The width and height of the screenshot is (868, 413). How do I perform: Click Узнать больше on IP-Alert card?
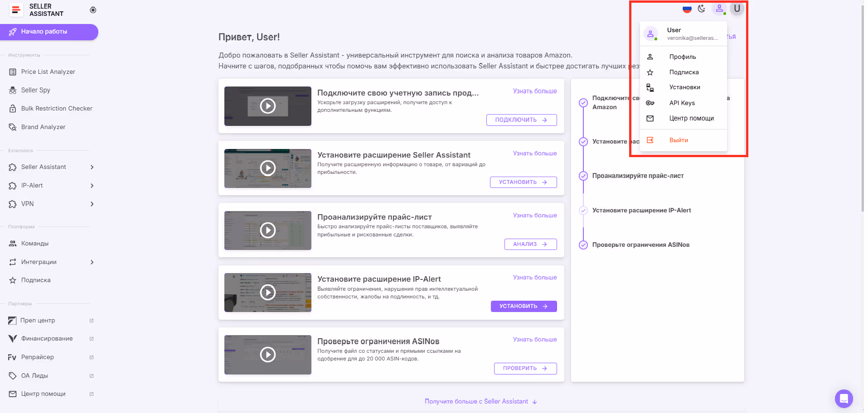[535, 278]
